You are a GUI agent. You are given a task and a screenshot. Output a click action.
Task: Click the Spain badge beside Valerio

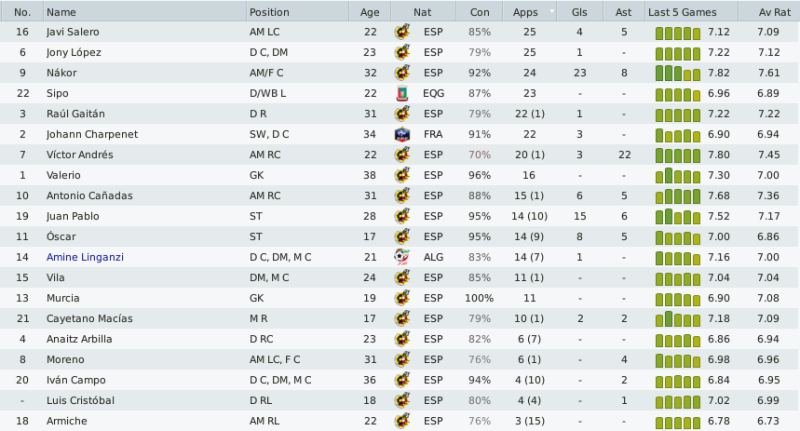point(402,175)
